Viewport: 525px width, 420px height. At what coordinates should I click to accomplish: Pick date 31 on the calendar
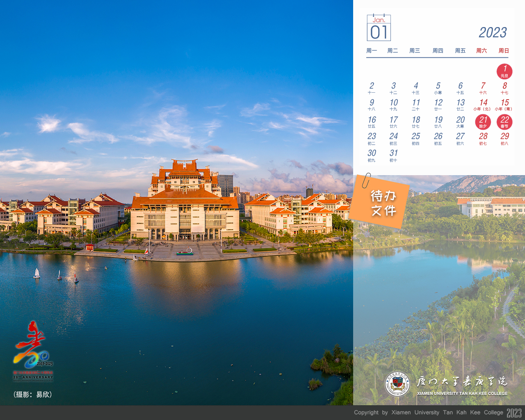click(x=393, y=155)
